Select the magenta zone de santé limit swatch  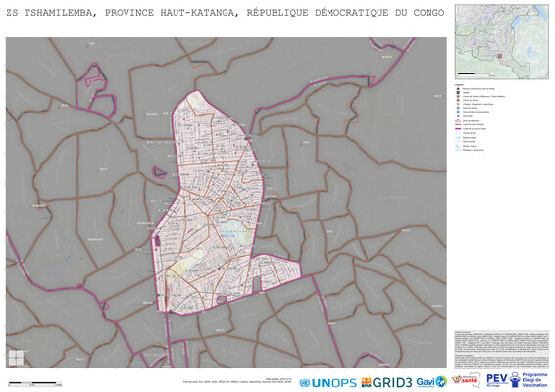pos(458,129)
